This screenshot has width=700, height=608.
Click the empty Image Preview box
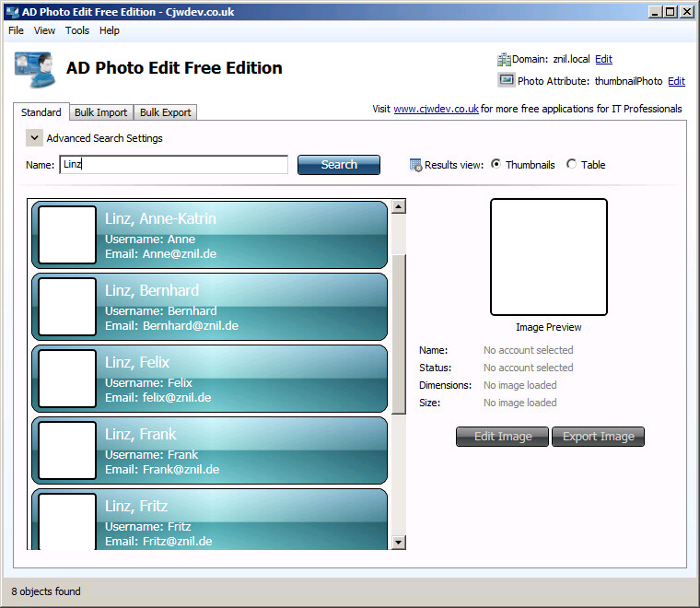[548, 257]
